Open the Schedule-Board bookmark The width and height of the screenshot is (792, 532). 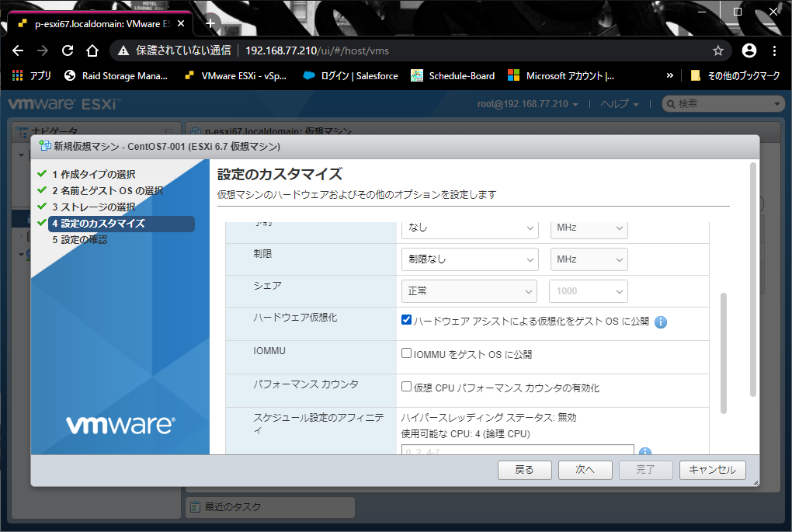pyautogui.click(x=453, y=76)
